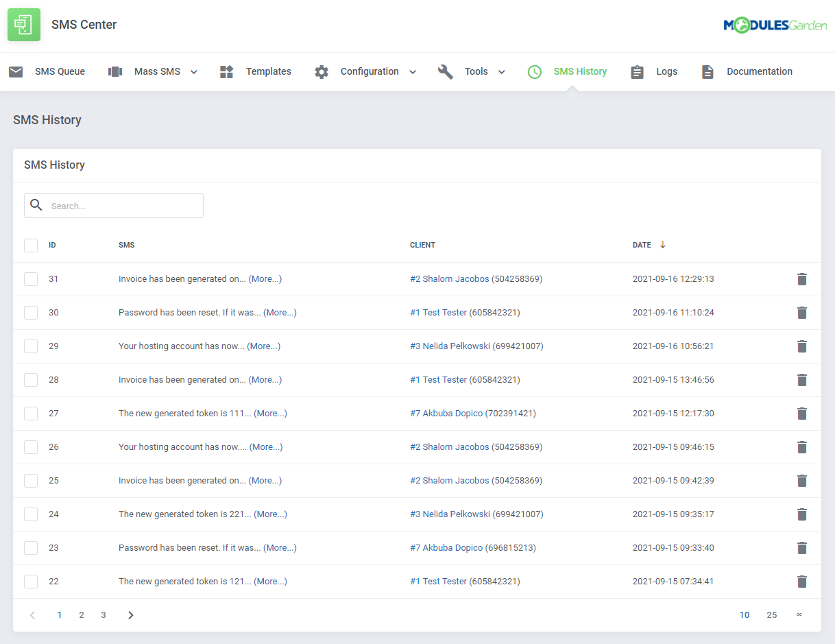The height and width of the screenshot is (644, 835).
Task: Expand the Tools dropdown menu
Action: [502, 71]
